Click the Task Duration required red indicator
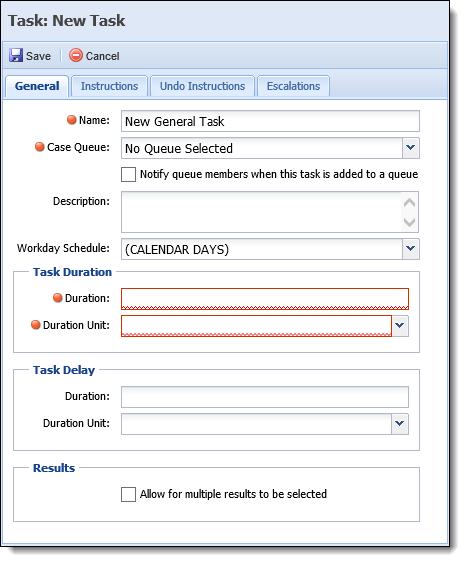This screenshot has width=465, height=562. click(x=58, y=298)
